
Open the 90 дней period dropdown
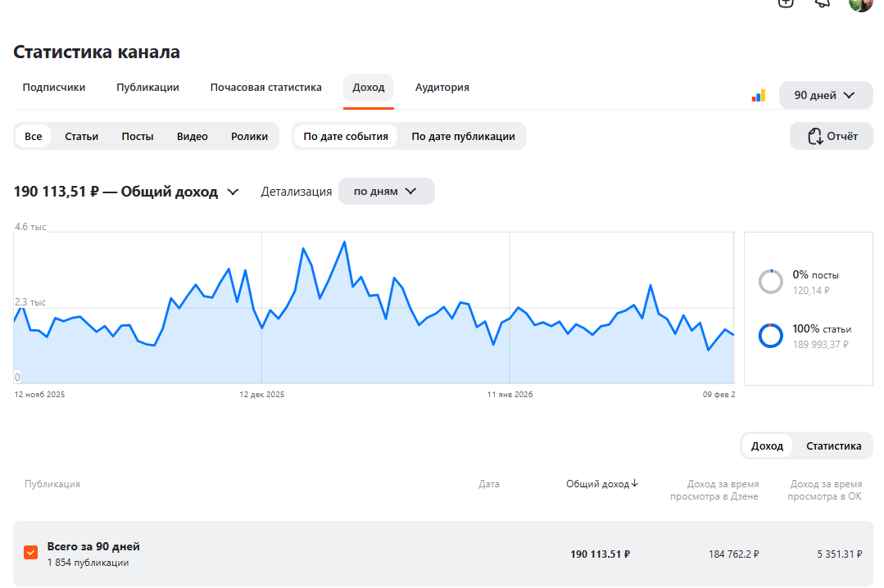click(826, 95)
